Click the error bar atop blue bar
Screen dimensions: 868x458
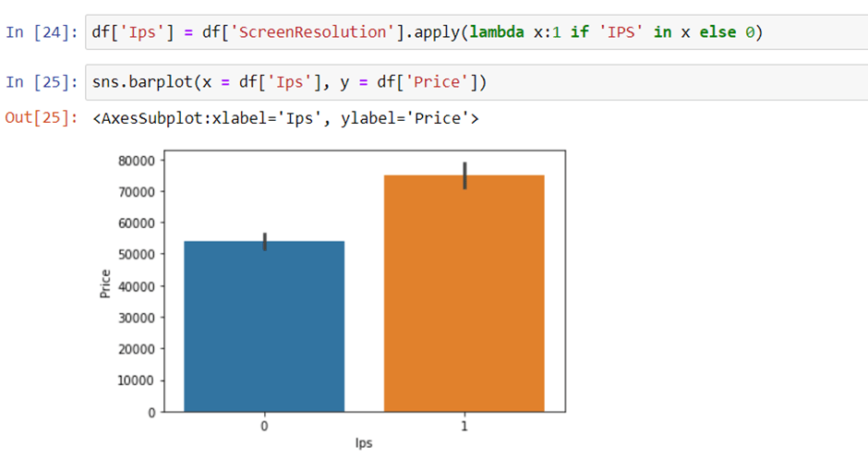tap(265, 241)
